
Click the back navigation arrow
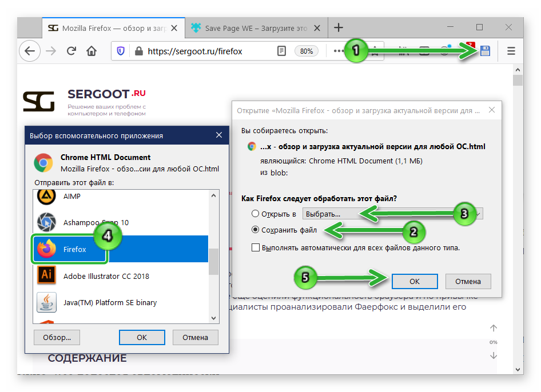30,51
